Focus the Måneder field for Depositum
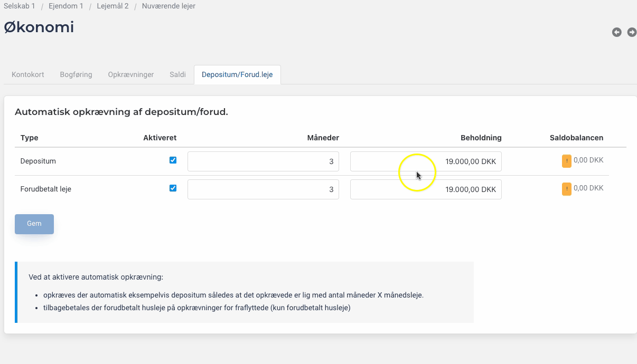637x364 pixels. point(263,161)
